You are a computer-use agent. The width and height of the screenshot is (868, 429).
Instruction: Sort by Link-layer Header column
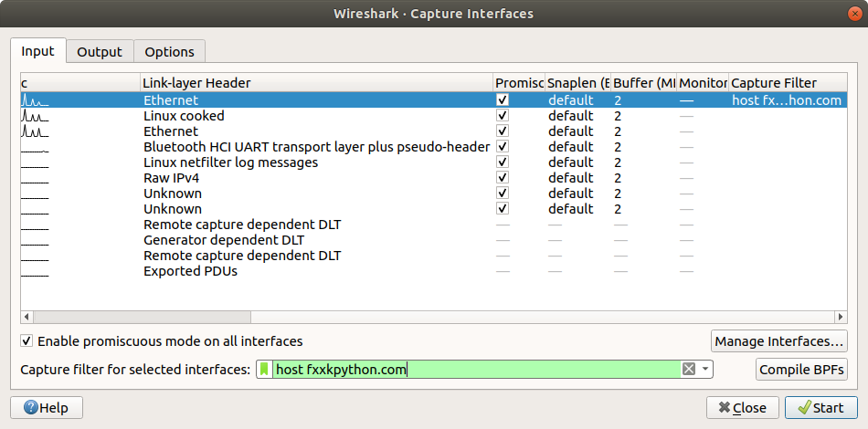click(316, 83)
